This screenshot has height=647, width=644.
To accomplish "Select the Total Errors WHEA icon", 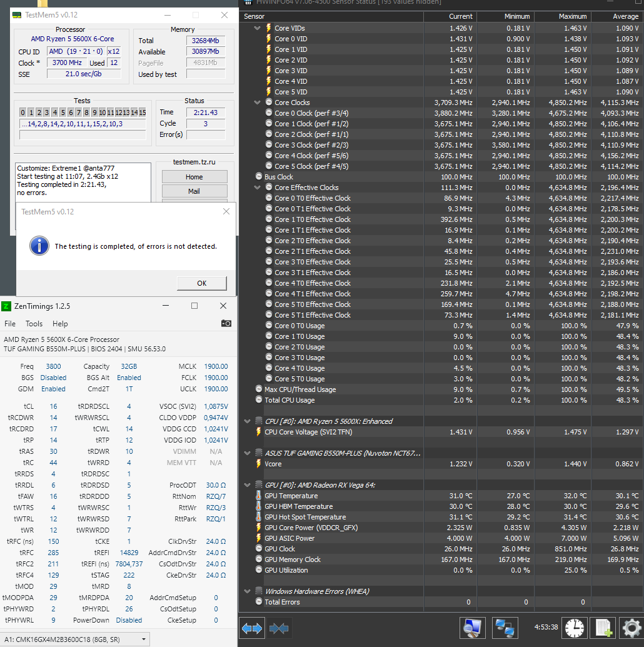I will tap(259, 601).
